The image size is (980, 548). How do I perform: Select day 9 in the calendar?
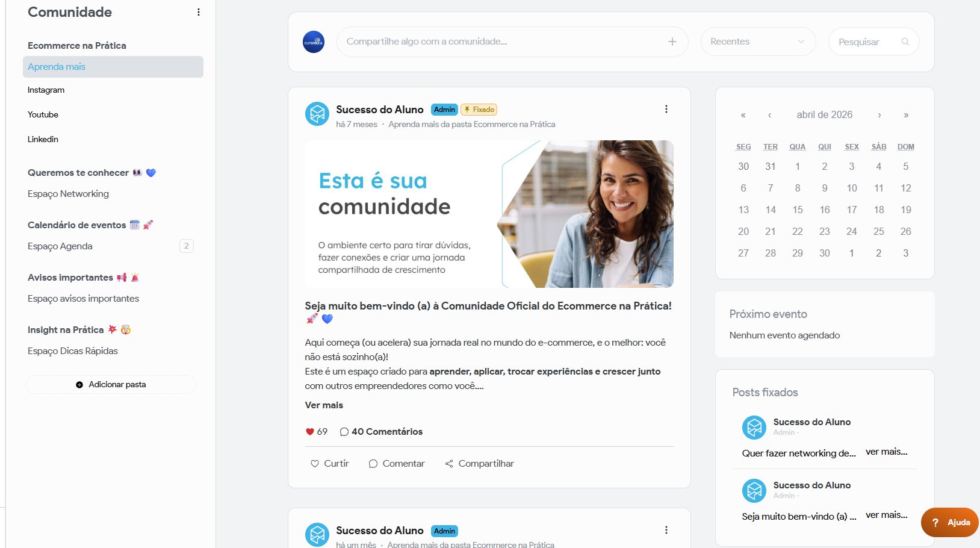[825, 188]
